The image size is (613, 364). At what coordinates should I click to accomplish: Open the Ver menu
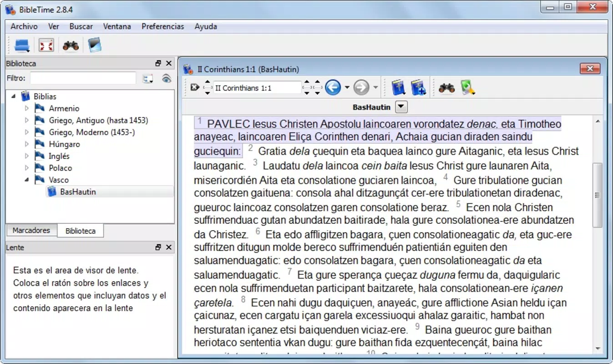(54, 26)
